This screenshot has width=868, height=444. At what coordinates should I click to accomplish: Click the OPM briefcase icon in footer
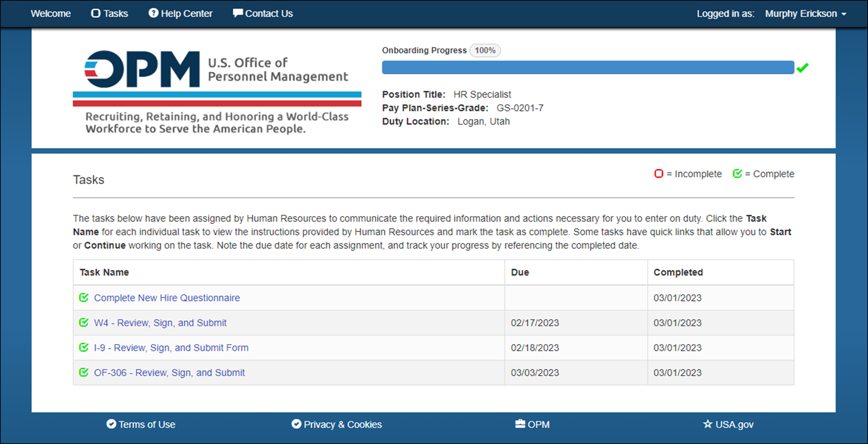coord(520,424)
